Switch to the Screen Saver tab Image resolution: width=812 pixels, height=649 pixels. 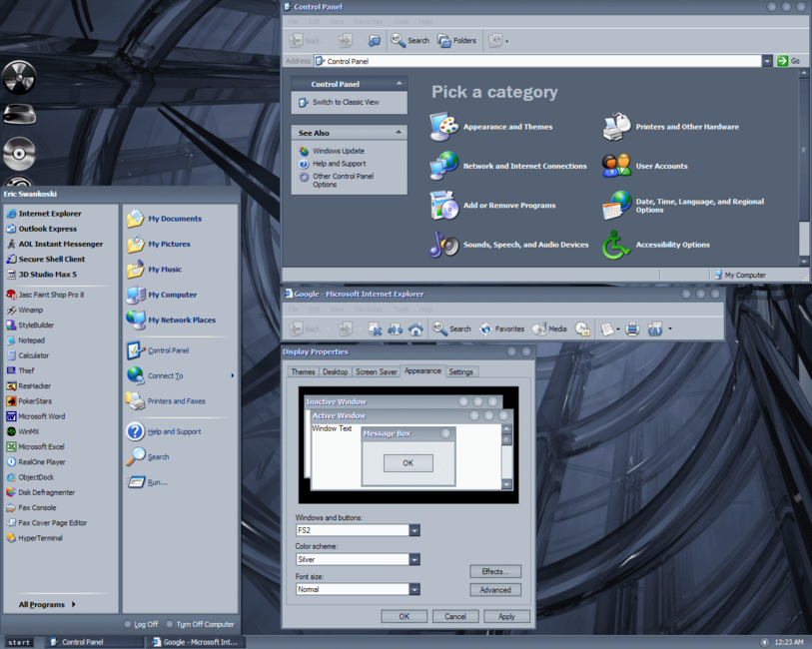pyautogui.click(x=376, y=371)
